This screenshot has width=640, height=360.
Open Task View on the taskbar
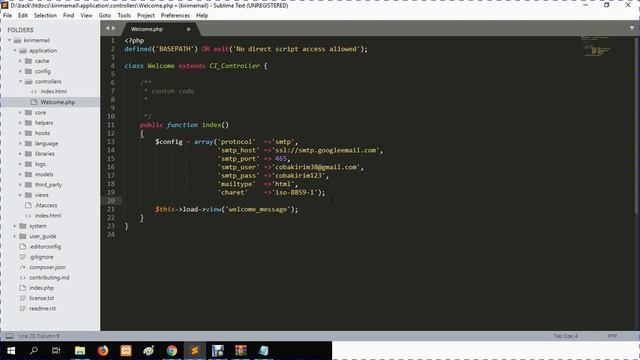coord(56,351)
